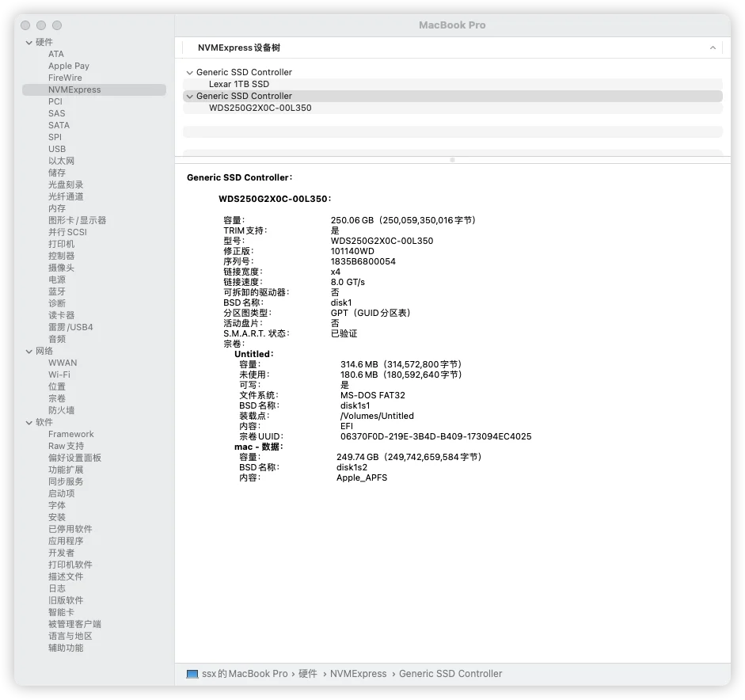Select WDS250G2X0C-00L350 row in device tree
This screenshot has width=745, height=700.
tap(453, 108)
